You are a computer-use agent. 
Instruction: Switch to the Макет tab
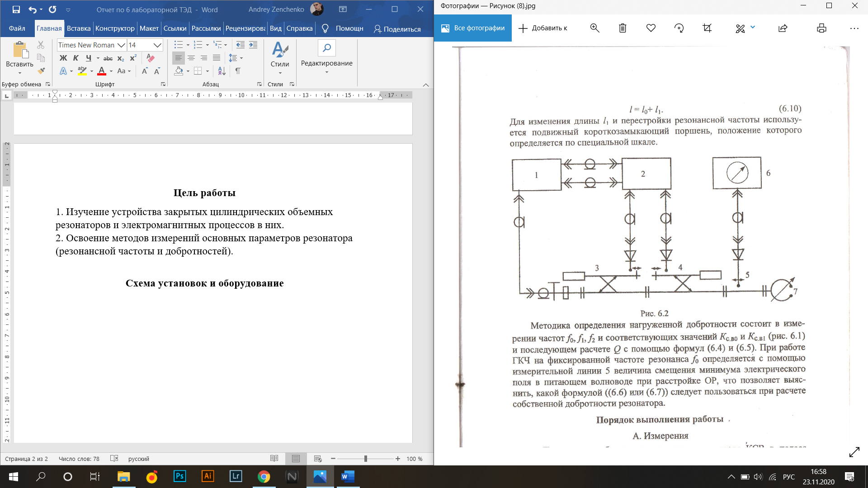149,28
